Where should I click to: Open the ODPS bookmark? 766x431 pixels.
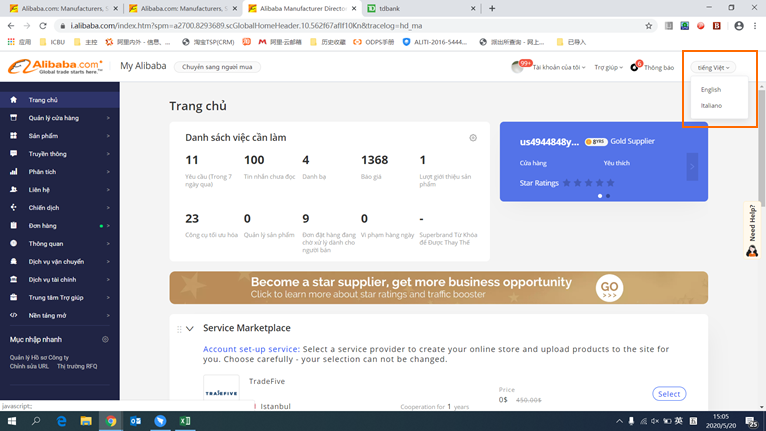[374, 42]
